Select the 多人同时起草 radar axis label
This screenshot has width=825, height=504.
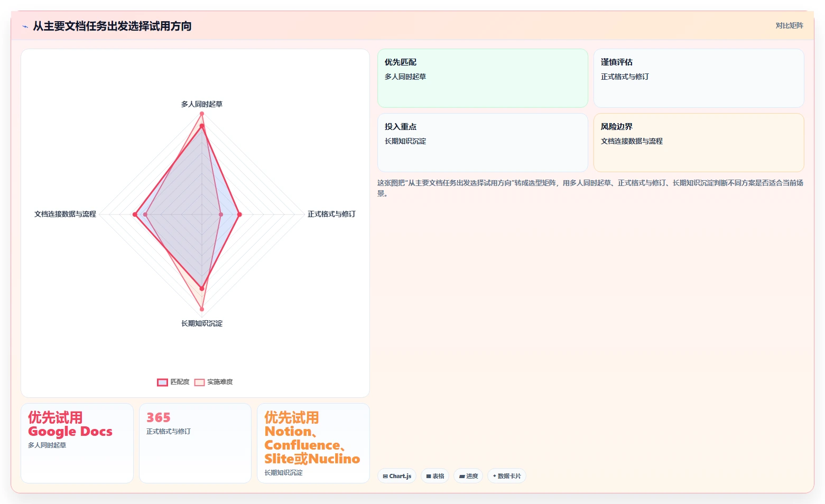(x=202, y=104)
